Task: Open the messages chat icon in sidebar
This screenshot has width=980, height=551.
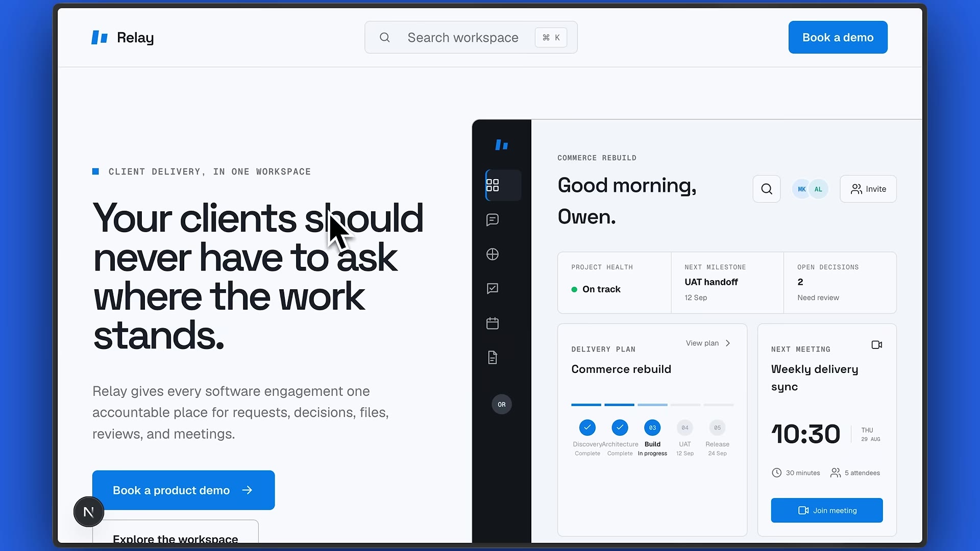Action: point(493,220)
